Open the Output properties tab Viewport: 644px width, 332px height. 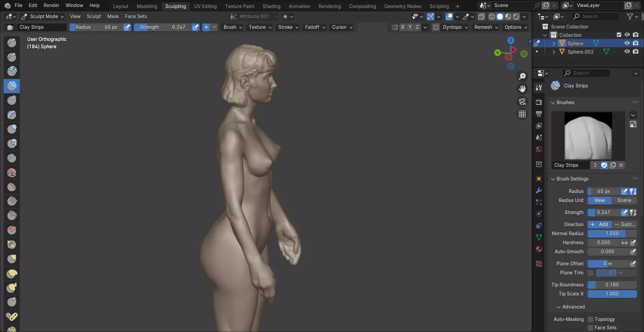pyautogui.click(x=539, y=114)
